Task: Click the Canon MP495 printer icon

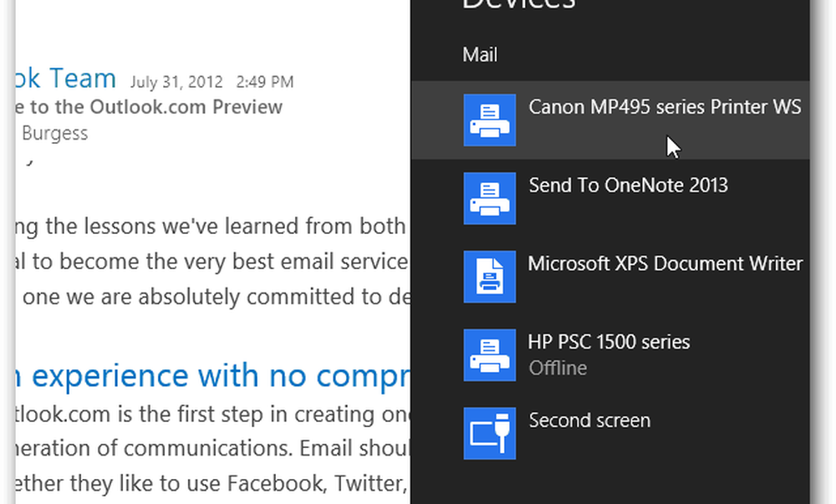Action: [x=489, y=120]
